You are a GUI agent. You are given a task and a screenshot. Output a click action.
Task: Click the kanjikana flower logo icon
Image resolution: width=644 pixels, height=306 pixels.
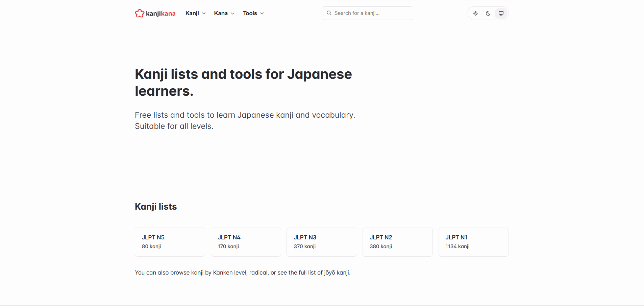coord(140,13)
